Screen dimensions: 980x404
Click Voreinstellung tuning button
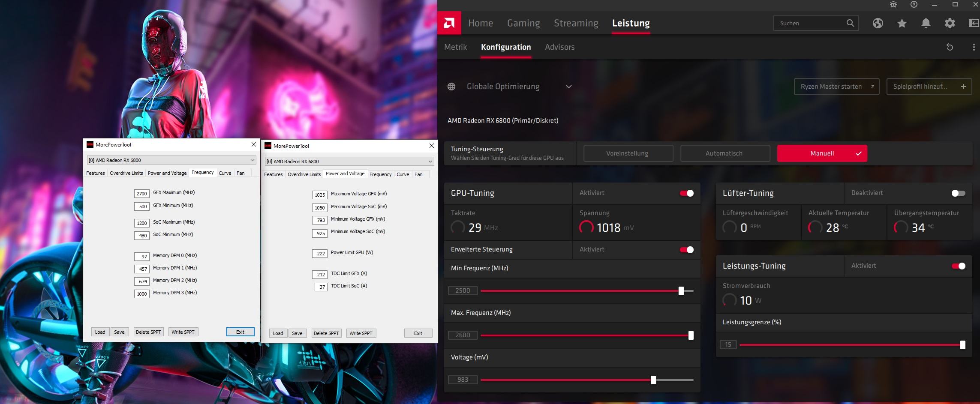[x=628, y=153]
